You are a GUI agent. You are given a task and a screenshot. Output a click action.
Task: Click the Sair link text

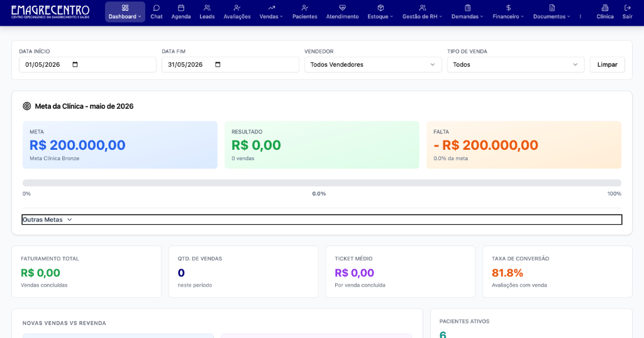(x=628, y=16)
